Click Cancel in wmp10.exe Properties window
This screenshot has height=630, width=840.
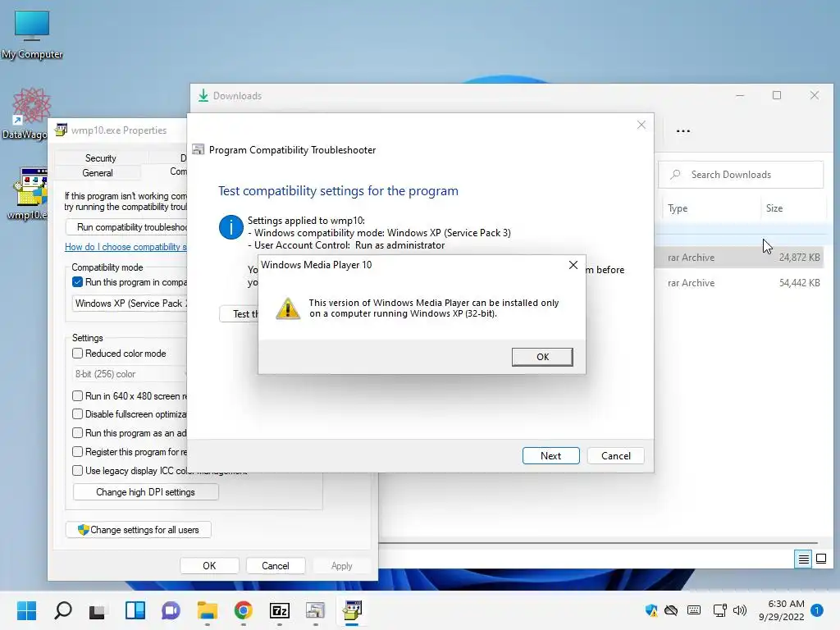(x=276, y=566)
